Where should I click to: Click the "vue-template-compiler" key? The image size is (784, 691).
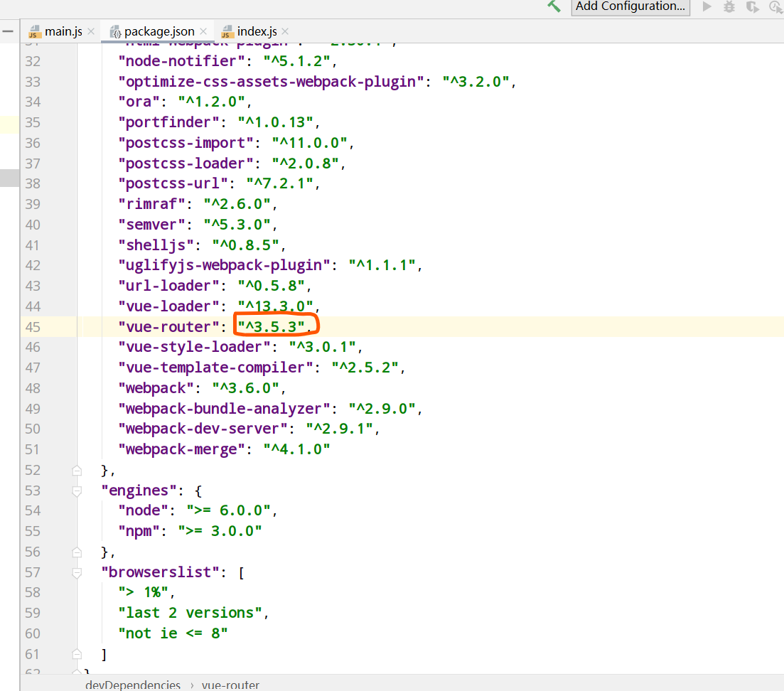click(215, 368)
